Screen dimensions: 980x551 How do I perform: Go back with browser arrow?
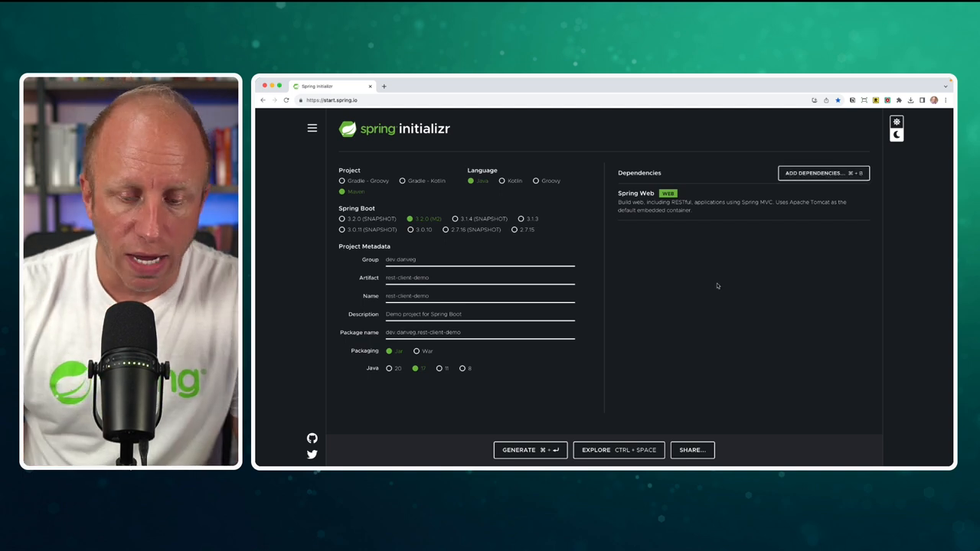[x=263, y=100]
